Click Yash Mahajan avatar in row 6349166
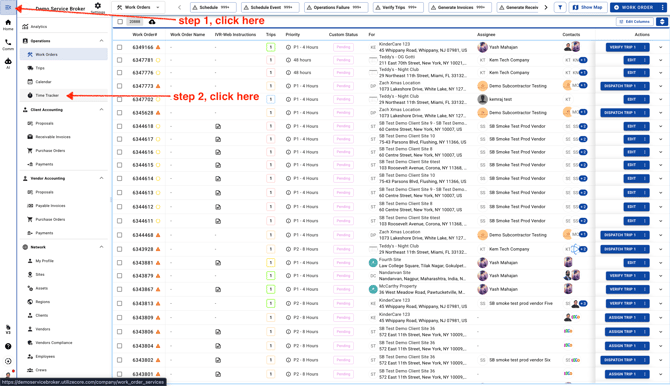The image size is (670, 386). [482, 47]
